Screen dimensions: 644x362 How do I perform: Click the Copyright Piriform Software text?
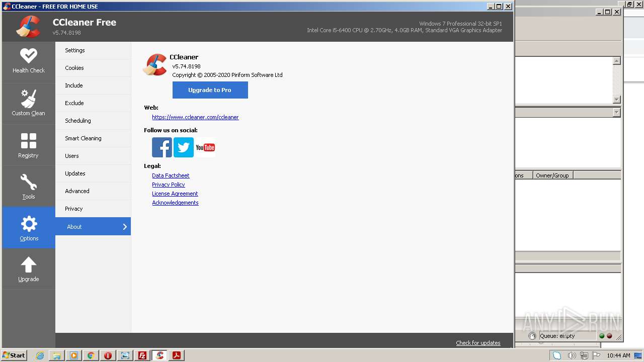click(x=227, y=75)
